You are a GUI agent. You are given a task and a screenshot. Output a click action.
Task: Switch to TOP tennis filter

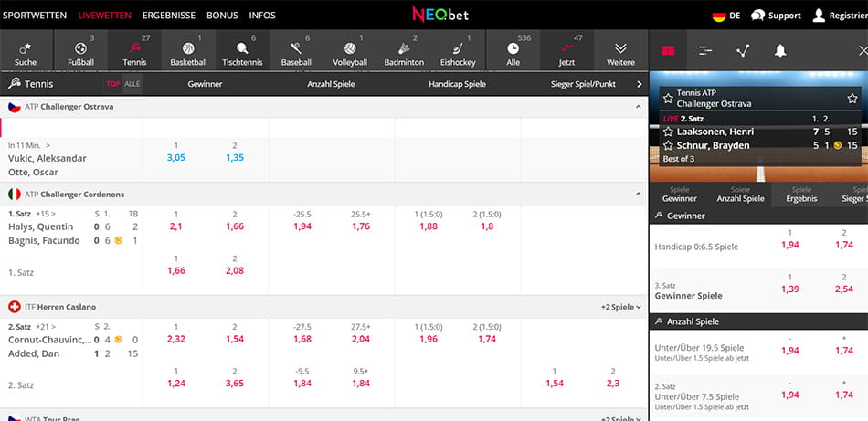pyautogui.click(x=113, y=84)
